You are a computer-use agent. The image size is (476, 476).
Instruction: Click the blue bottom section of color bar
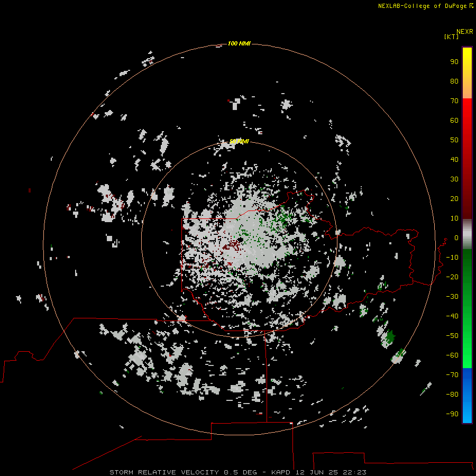pyautogui.click(x=467, y=395)
